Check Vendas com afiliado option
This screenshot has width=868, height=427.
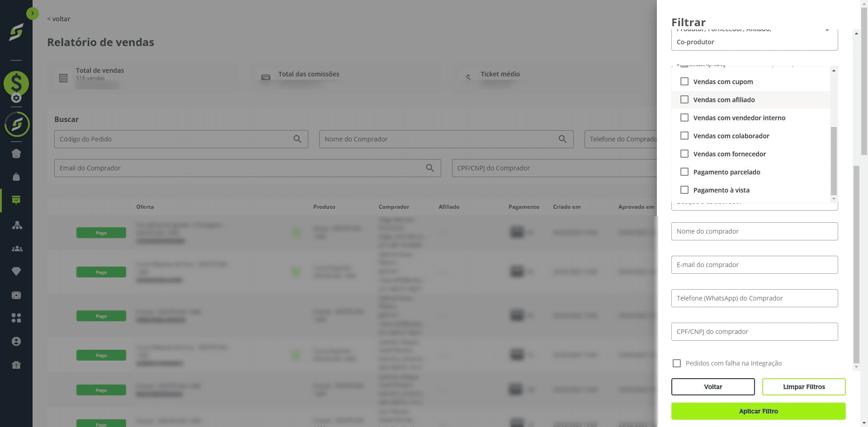(684, 99)
